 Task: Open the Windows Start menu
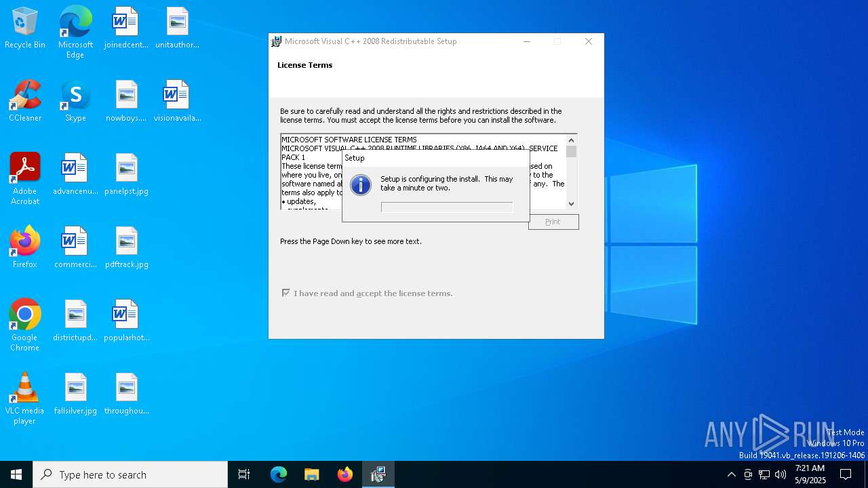16,474
